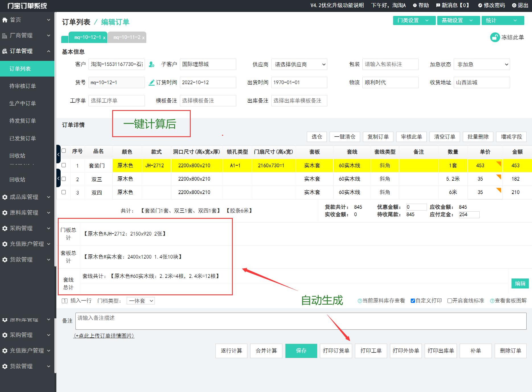
Task: Click the building icon beside 厂商管理
Action: [5, 36]
